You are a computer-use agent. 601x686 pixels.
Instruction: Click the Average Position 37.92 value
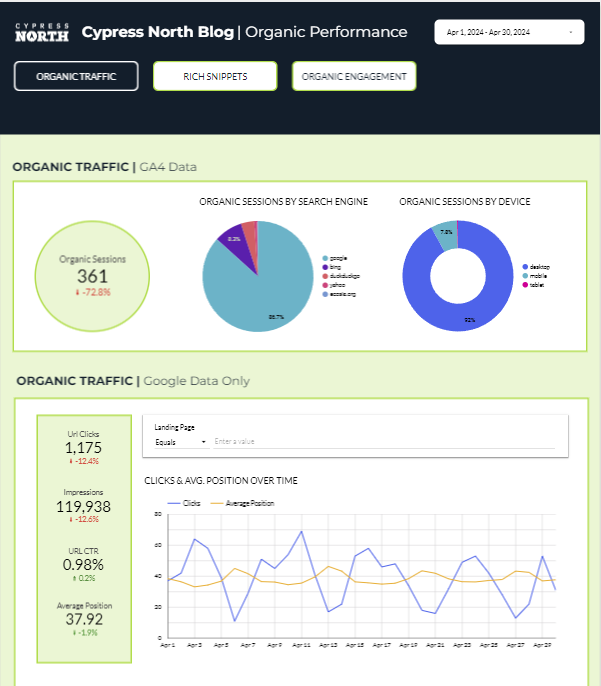pos(84,619)
